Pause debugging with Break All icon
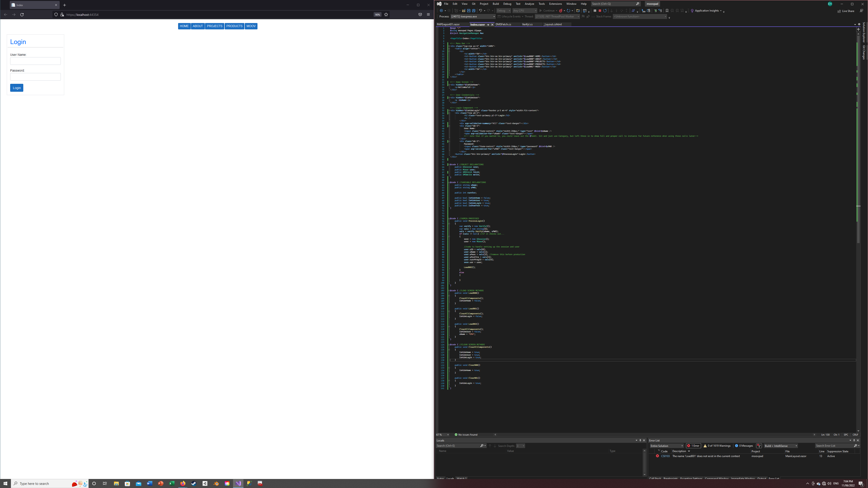The width and height of the screenshot is (868, 488). 595,11
